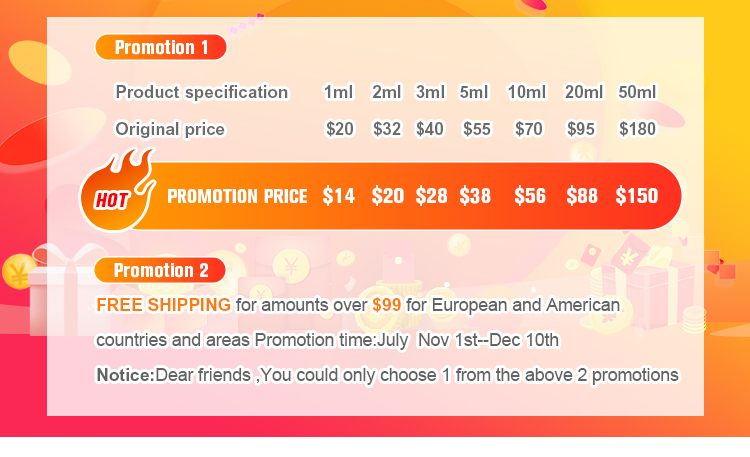Click the Promotion 1 badge
Viewport: 750px width, 457px height.
(x=161, y=47)
